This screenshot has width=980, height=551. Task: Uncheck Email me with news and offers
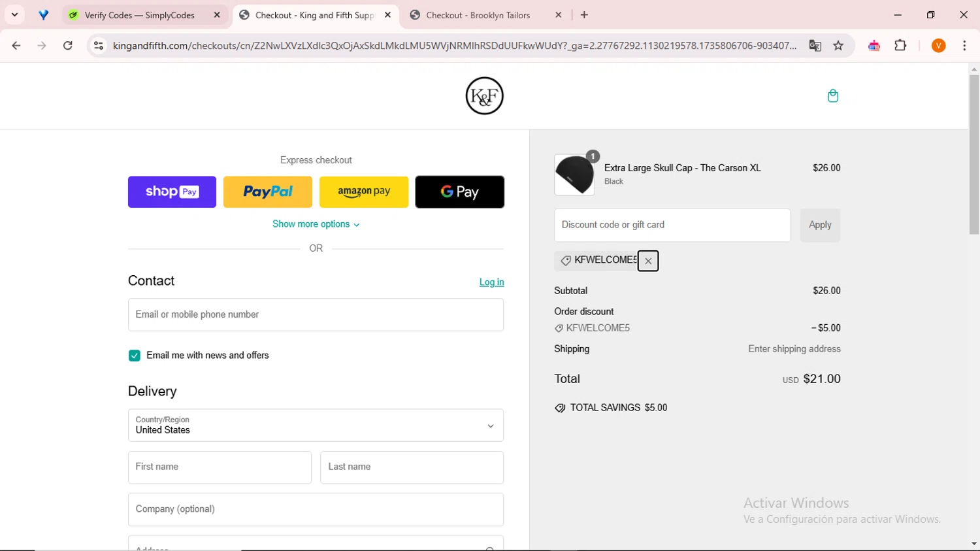(x=135, y=356)
